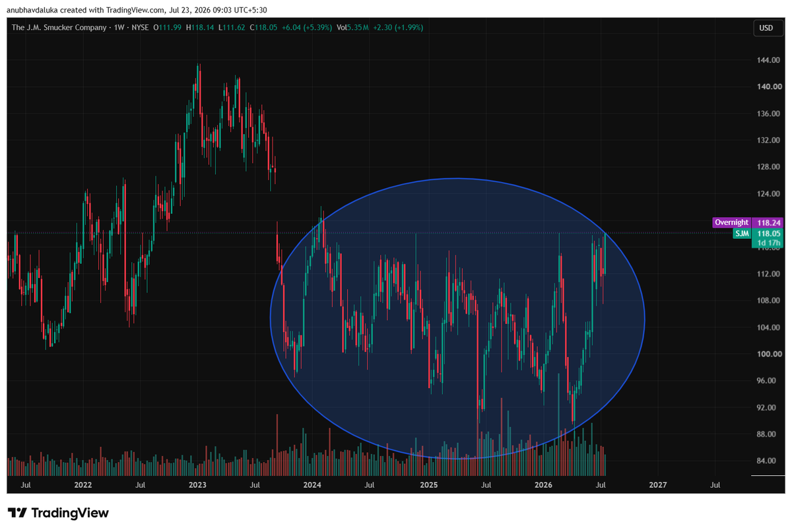Click the 2022 time axis label
The height and width of the screenshot is (532, 792).
click(x=83, y=485)
